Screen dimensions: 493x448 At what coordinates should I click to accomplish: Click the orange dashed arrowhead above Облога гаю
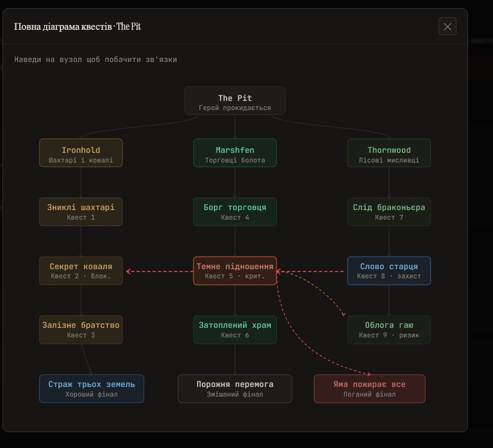click(344, 314)
